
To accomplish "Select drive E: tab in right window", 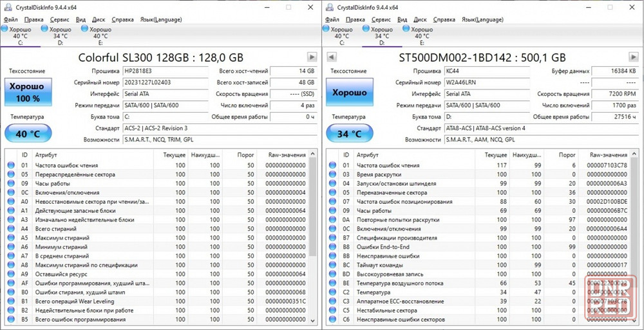I will (422, 36).
